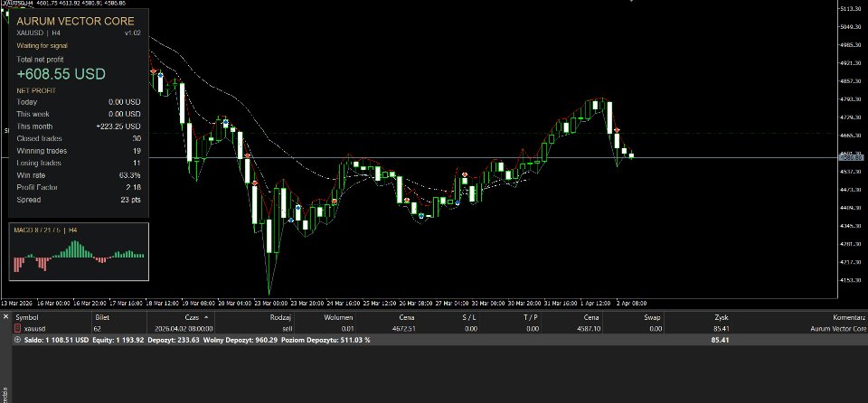Toggle the sort arrow on Czas column
Image resolution: width=868 pixels, height=403 pixels.
pos(206,317)
